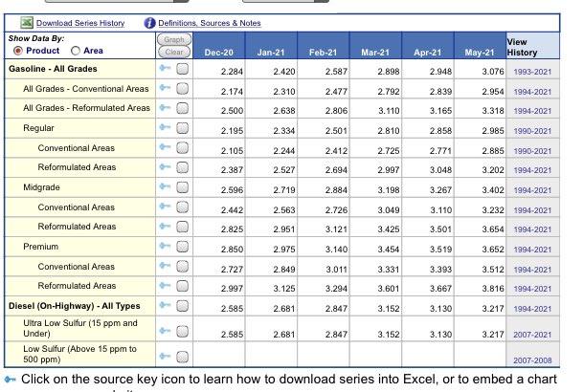Click the source key icon in Regular row
583x392 pixels.
coord(165,127)
